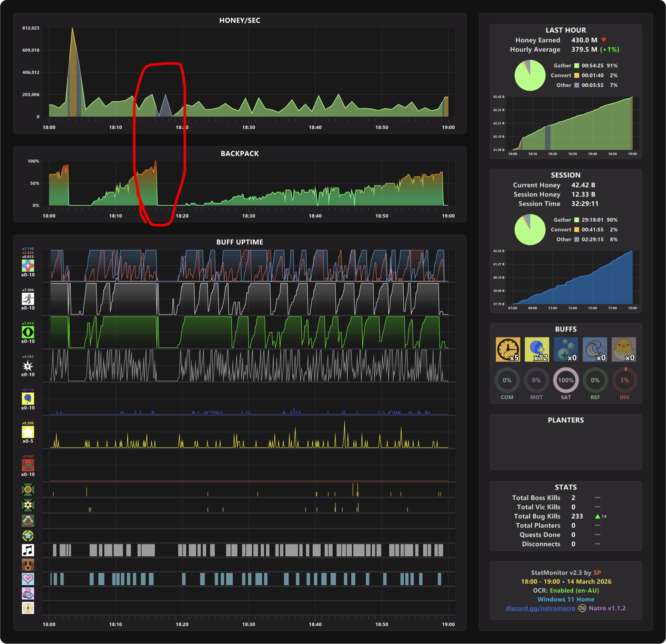
Task: Click the pink heart buff icon
Action: pyautogui.click(x=28, y=579)
